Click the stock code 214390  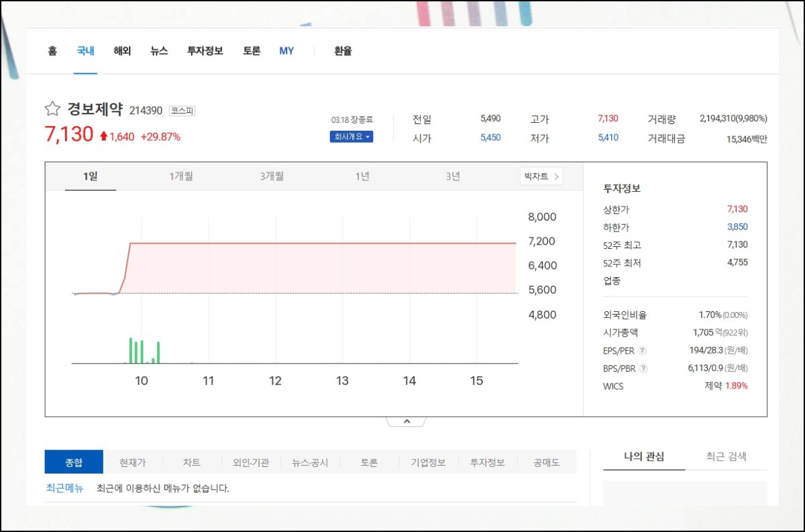[146, 111]
